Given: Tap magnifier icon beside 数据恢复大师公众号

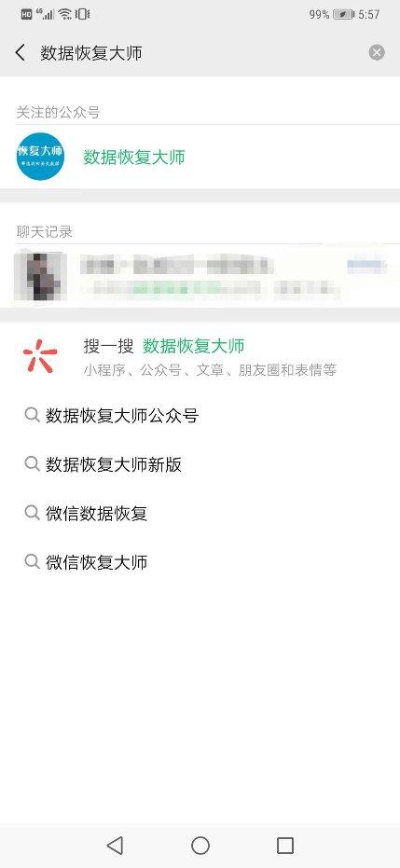Looking at the screenshot, I should click(32, 415).
